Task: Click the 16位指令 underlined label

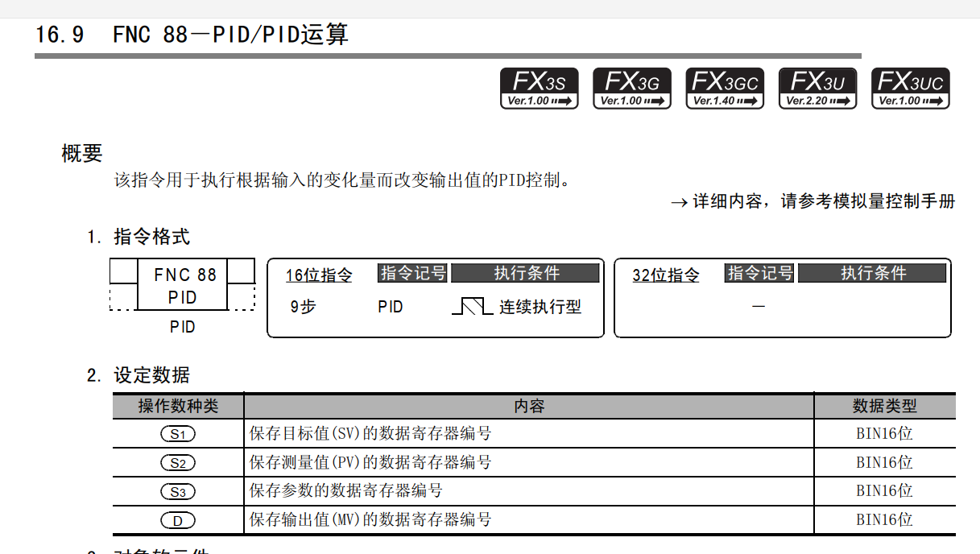Action: click(x=319, y=275)
